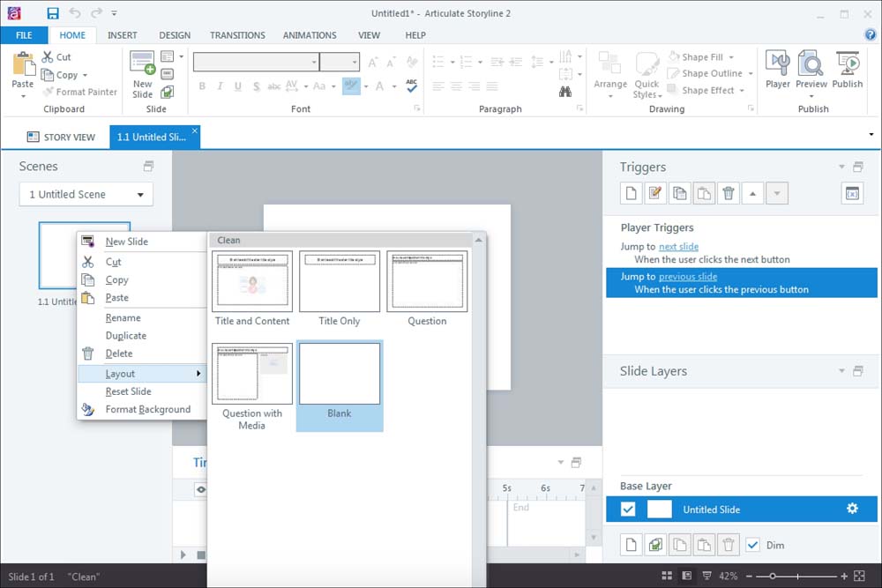The height and width of the screenshot is (588, 882).
Task: Expand the Shape Fill dropdown arrow
Action: (731, 57)
